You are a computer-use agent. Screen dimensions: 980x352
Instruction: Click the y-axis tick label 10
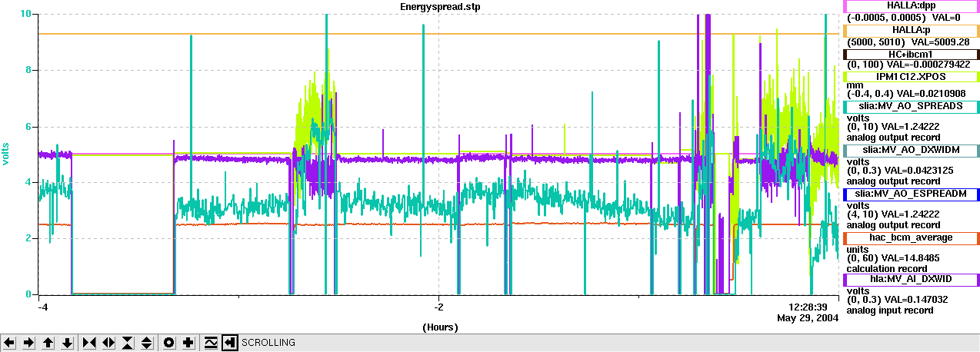click(x=26, y=15)
